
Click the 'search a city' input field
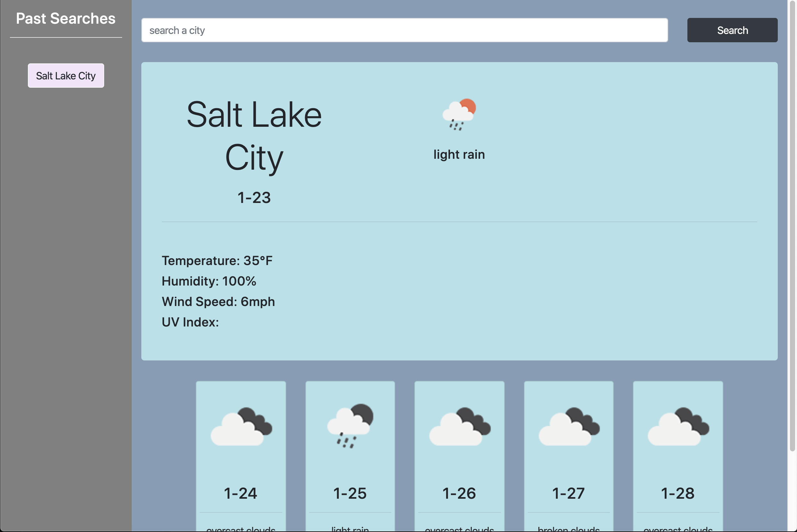pos(404,30)
